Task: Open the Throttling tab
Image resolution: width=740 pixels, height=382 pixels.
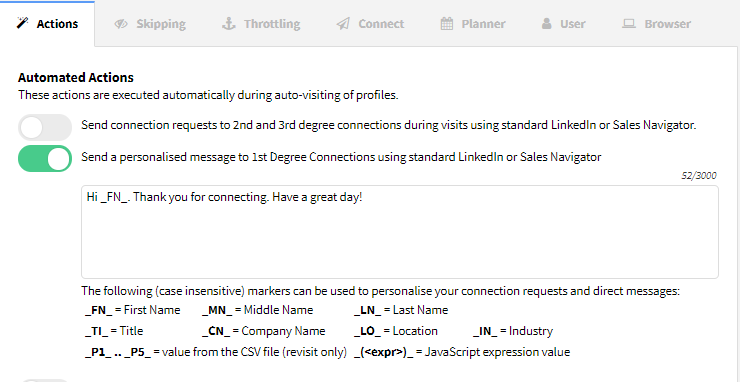Action: 261,24
